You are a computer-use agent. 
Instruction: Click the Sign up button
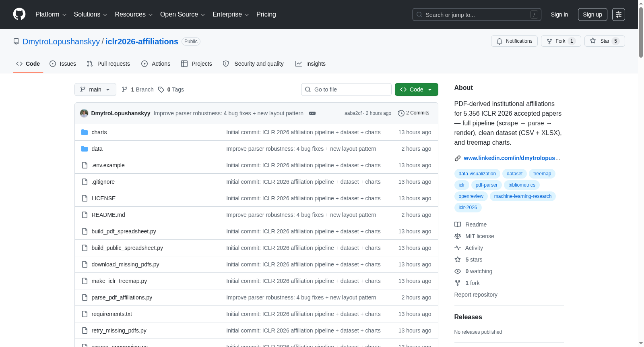[x=592, y=15]
